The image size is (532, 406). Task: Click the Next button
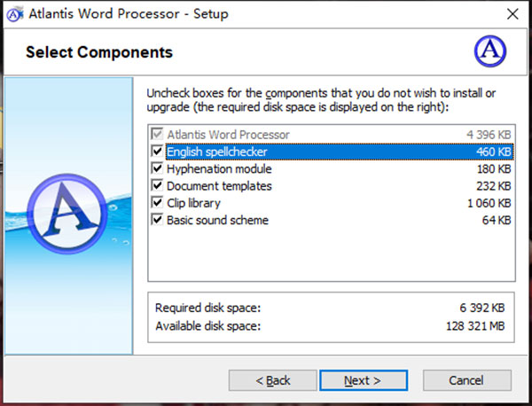tap(363, 380)
